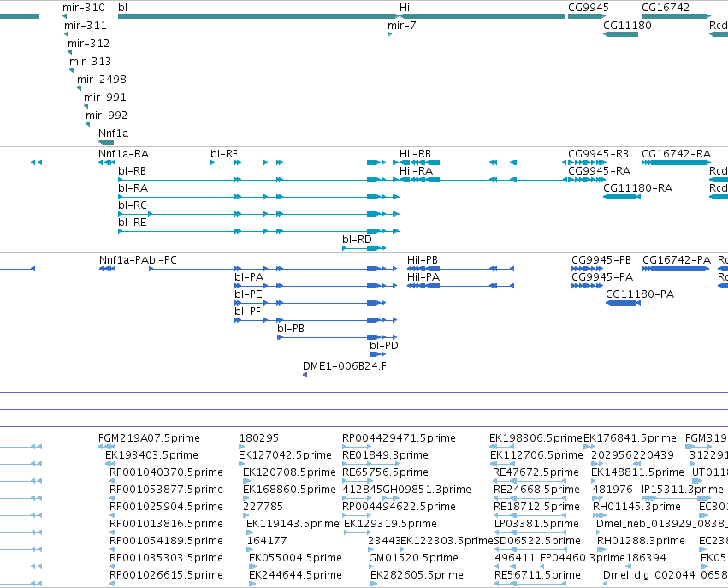Select the 227785 EST label
This screenshot has width=728, height=588.
tap(263, 507)
